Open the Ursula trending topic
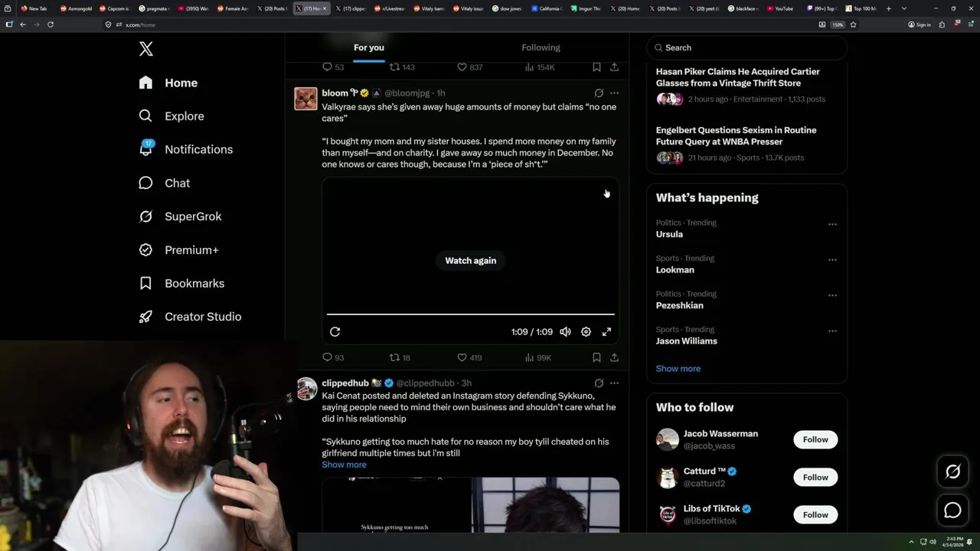This screenshot has width=980, height=551. click(x=669, y=234)
